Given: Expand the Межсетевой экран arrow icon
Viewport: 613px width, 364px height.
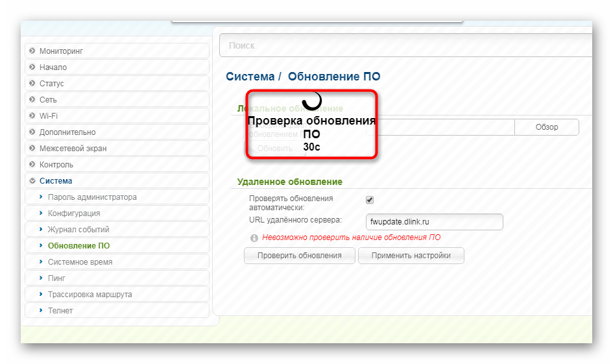Looking at the screenshot, I should 32,148.
